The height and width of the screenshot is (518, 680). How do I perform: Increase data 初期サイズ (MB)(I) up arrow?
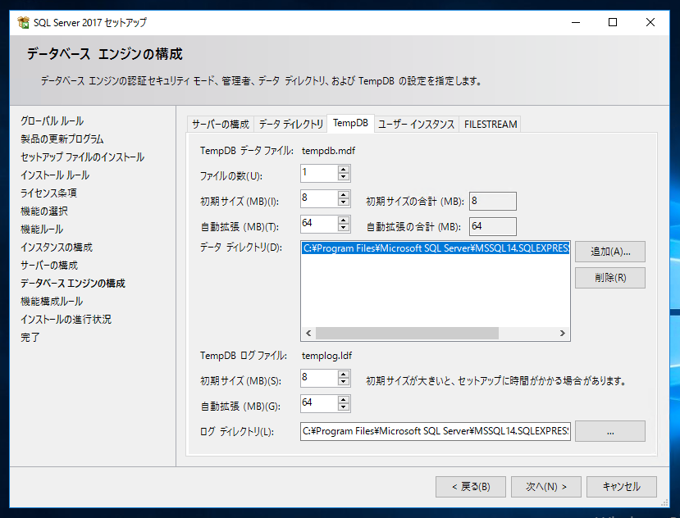tap(343, 194)
